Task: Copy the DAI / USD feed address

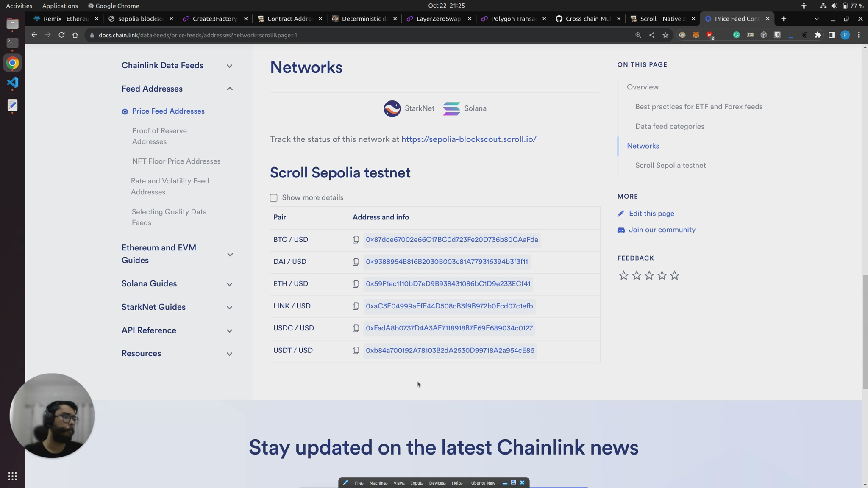Action: click(x=356, y=262)
